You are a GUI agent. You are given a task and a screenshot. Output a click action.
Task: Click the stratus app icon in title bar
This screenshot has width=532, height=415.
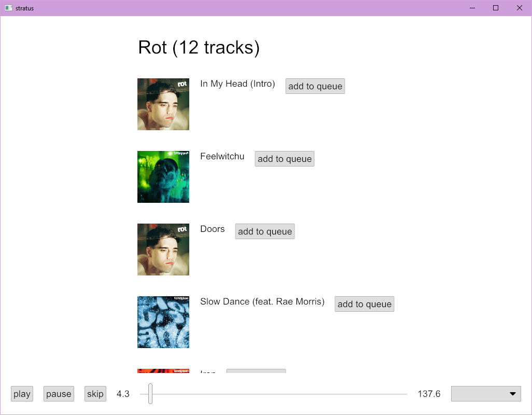(8, 8)
